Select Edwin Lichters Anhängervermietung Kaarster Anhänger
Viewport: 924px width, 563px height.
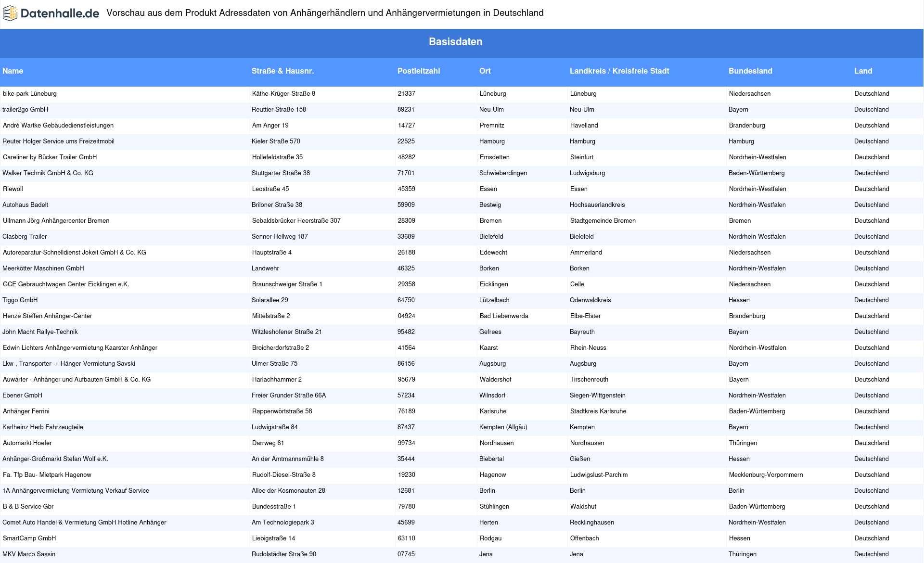[x=80, y=348]
